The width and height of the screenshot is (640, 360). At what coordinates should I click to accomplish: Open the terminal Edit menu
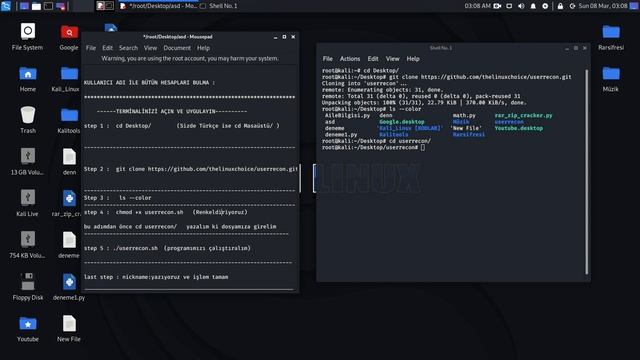(373, 59)
